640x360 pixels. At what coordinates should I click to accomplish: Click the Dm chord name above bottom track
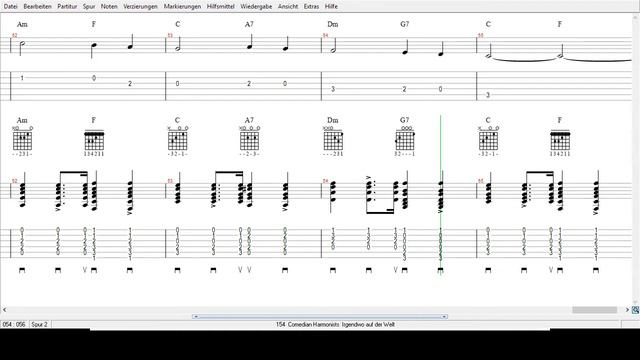click(333, 120)
